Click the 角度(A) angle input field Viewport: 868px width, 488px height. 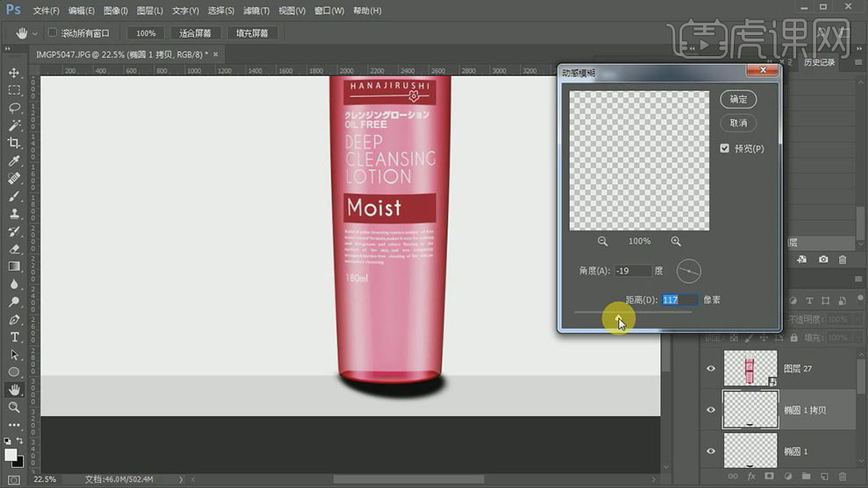[x=633, y=271]
